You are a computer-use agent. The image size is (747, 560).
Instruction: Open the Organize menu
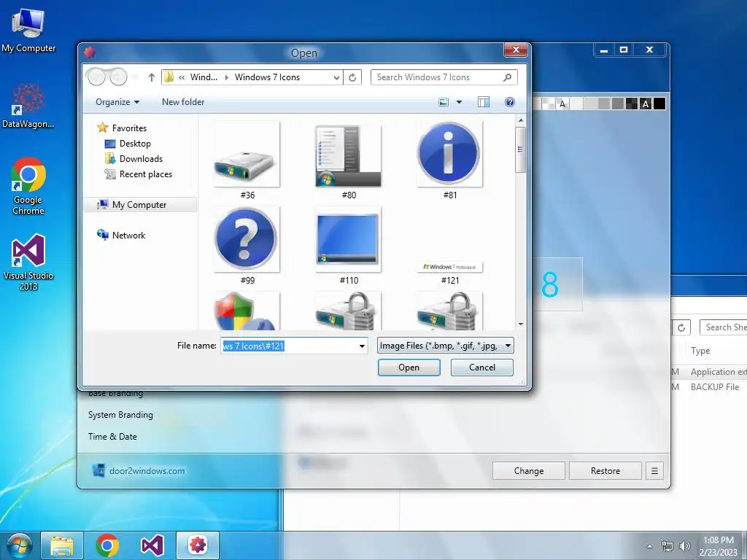tap(117, 102)
